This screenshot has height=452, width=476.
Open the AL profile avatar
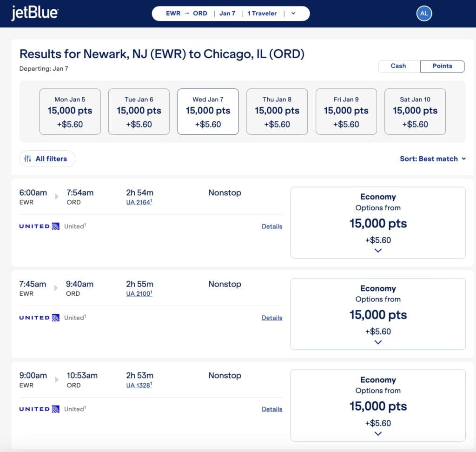tap(424, 13)
